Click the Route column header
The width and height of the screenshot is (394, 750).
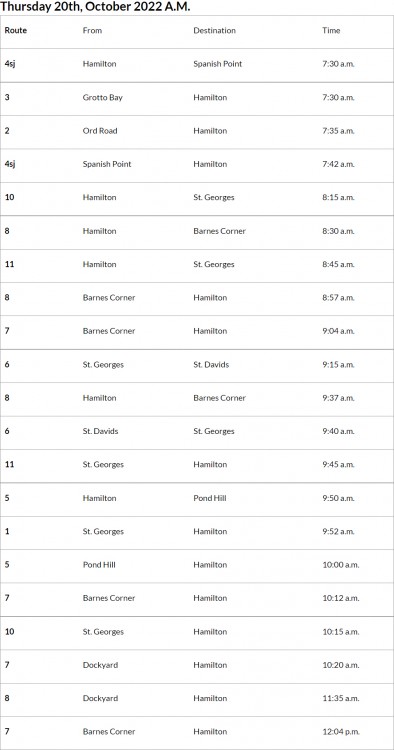tap(16, 30)
